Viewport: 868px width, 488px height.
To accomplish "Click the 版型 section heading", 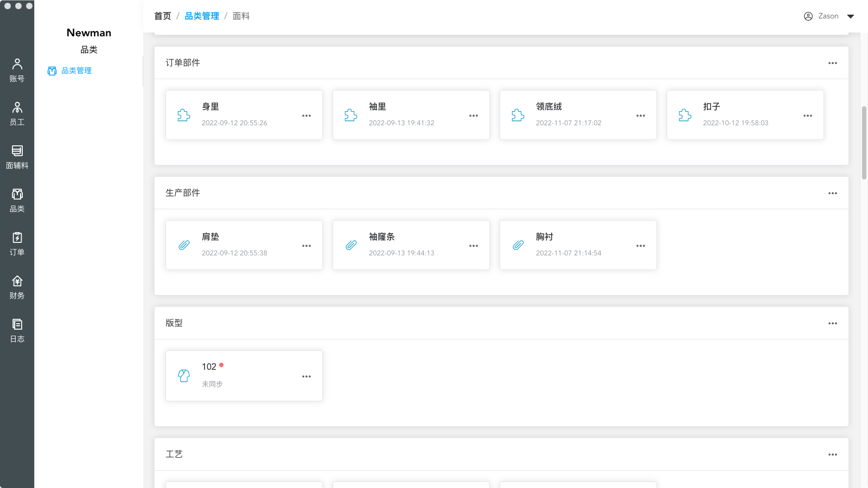I will pos(174,323).
